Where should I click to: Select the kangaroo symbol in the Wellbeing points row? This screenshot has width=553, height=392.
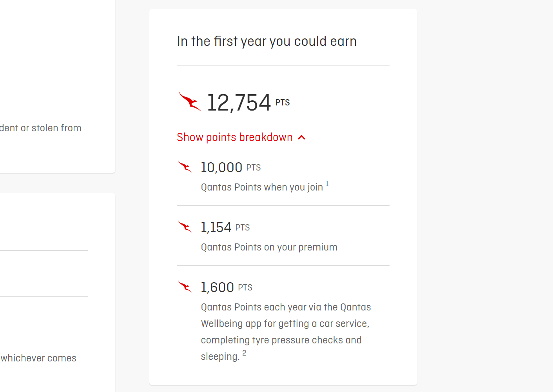point(185,286)
